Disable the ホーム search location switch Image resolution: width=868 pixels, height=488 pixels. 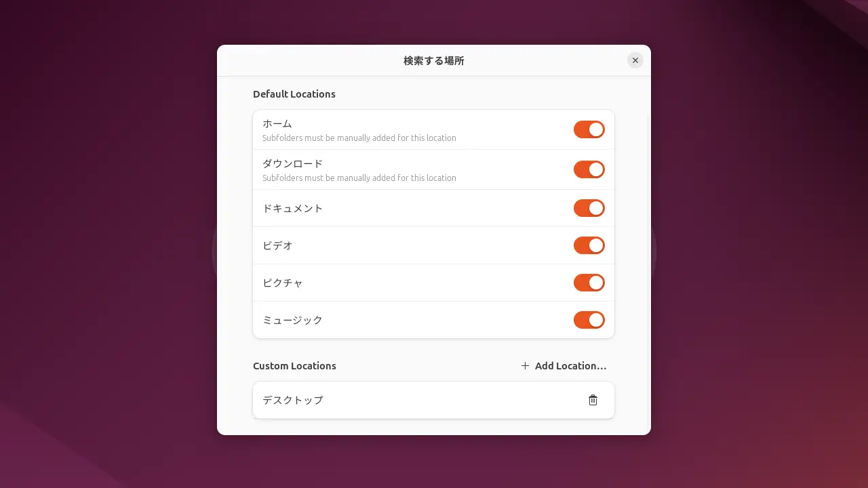click(x=589, y=129)
